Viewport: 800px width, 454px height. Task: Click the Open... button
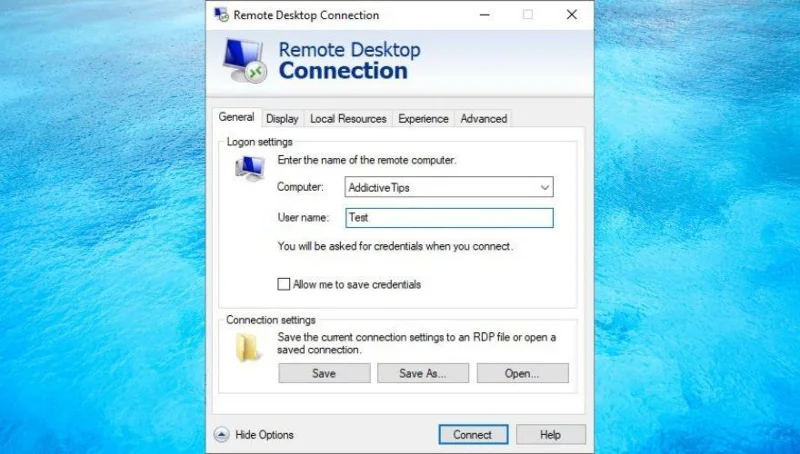click(x=522, y=373)
